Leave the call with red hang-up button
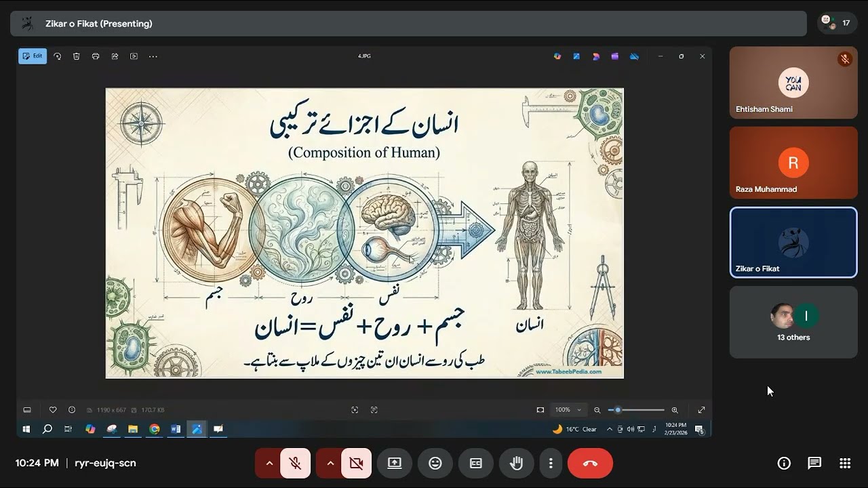Viewport: 868px width, 488px height. coord(590,464)
